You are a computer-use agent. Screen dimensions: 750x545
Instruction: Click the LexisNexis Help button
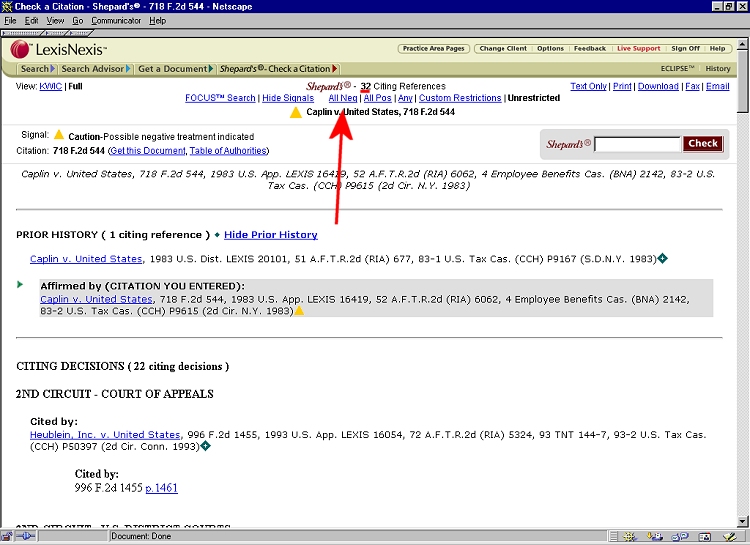pyautogui.click(x=717, y=49)
